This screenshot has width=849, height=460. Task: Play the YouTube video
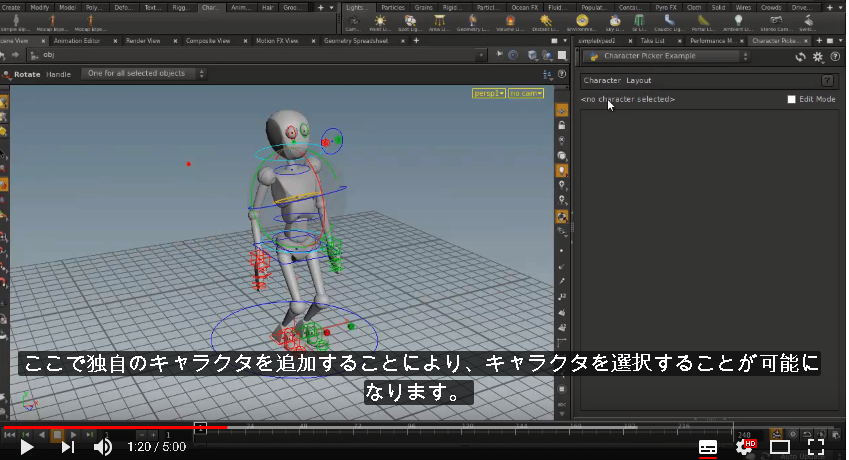pos(27,447)
